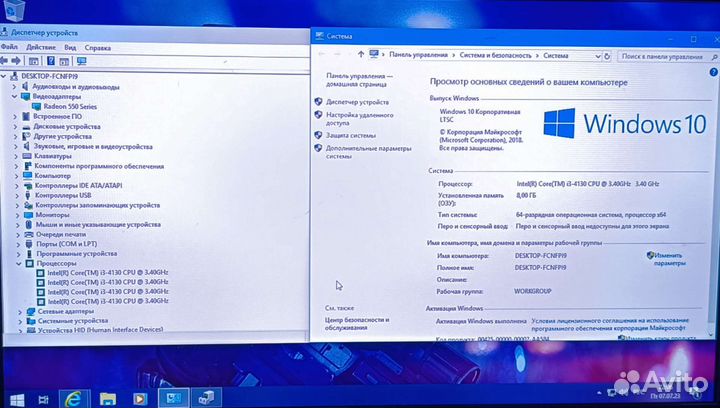Screen dimensions: 720x408
Task: Show hidden tray icons chevron
Action: 599,393
